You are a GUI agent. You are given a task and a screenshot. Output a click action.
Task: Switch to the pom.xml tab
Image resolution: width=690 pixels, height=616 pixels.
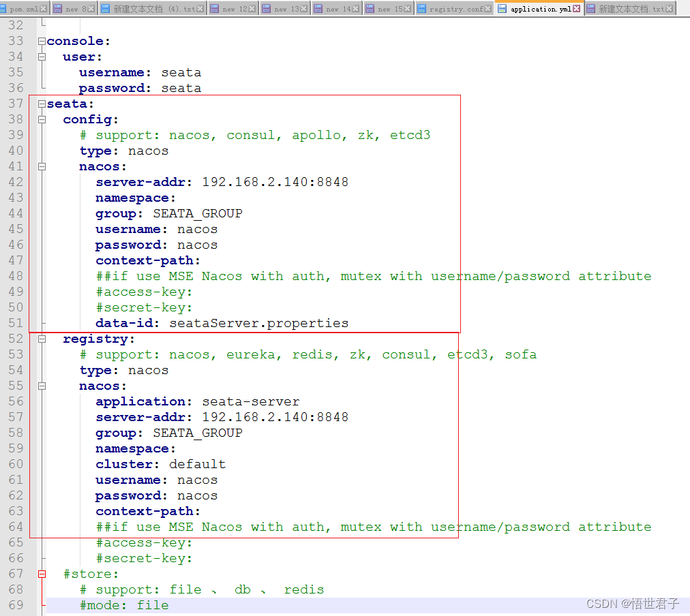[x=24, y=9]
